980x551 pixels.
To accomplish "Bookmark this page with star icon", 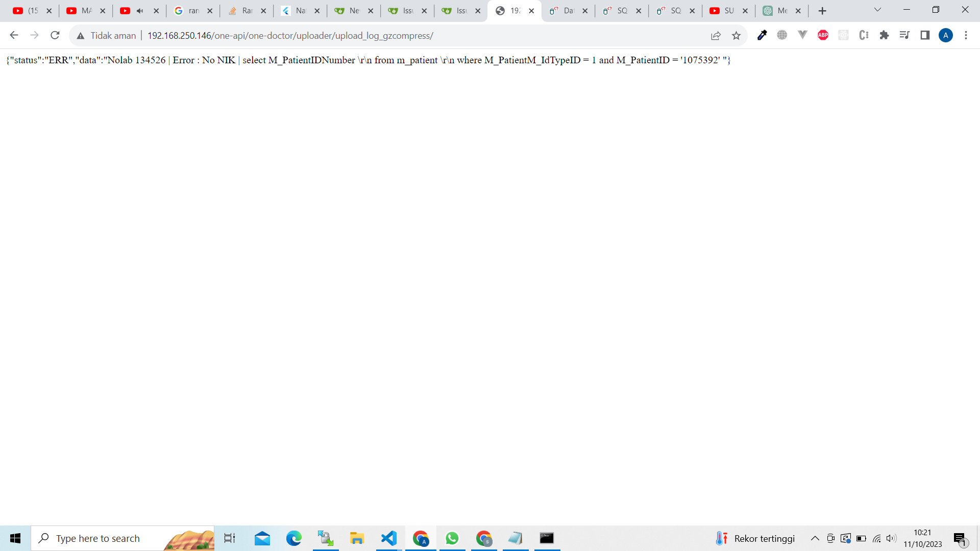I will tap(736, 35).
